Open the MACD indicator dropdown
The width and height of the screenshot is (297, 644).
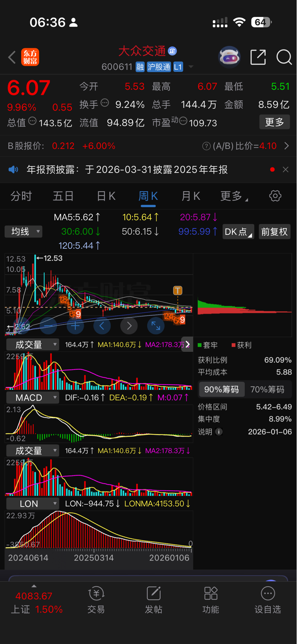[x=32, y=398]
